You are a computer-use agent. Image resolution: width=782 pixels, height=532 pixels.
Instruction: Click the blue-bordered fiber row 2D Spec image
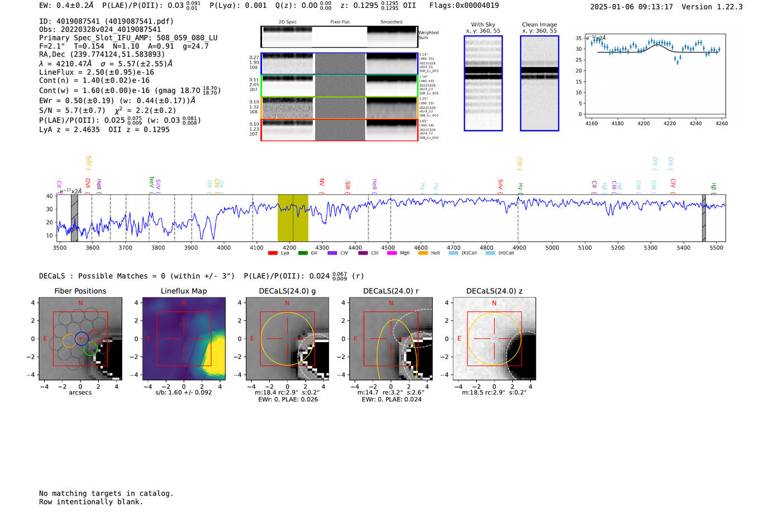[288, 64]
